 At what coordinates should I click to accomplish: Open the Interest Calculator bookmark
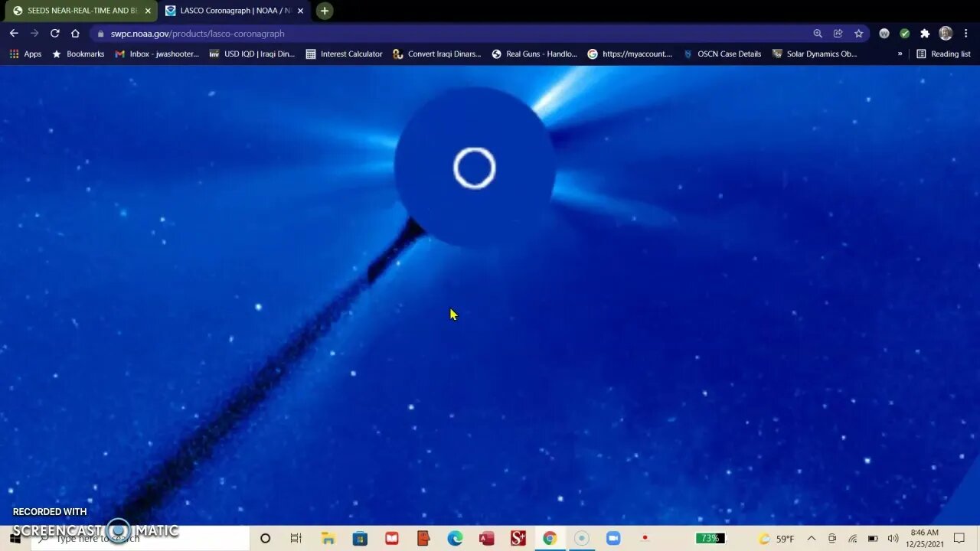coord(344,54)
